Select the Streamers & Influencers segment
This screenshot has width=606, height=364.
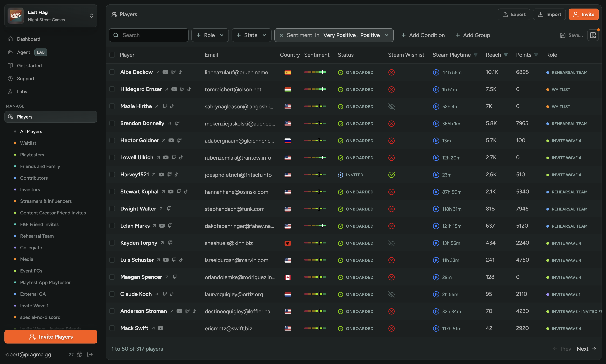[46, 201]
